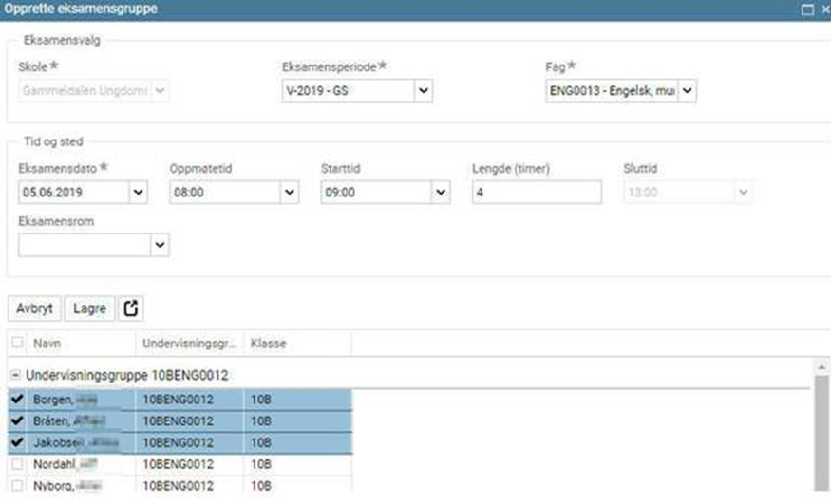This screenshot has width=831, height=504.
Task: Expand the Oppmøtetid time dropdown
Action: pyautogui.click(x=290, y=193)
